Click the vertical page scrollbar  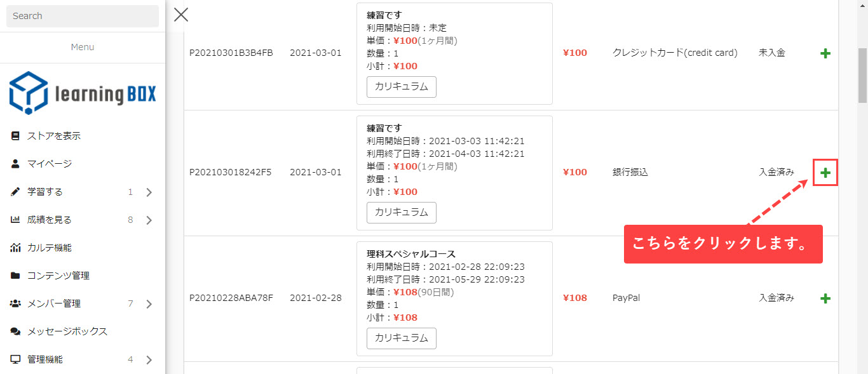862,76
